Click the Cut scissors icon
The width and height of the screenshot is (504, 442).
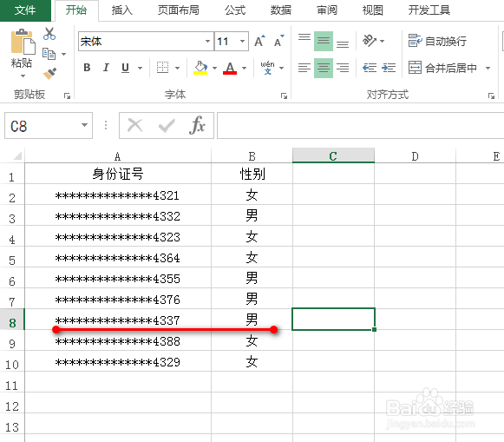point(49,34)
